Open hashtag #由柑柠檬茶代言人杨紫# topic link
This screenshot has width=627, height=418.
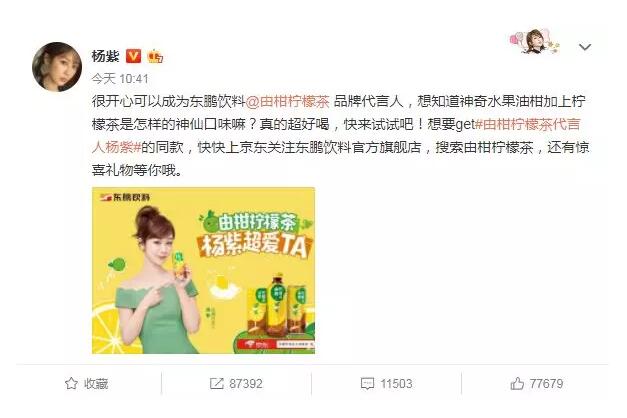[x=336, y=136]
